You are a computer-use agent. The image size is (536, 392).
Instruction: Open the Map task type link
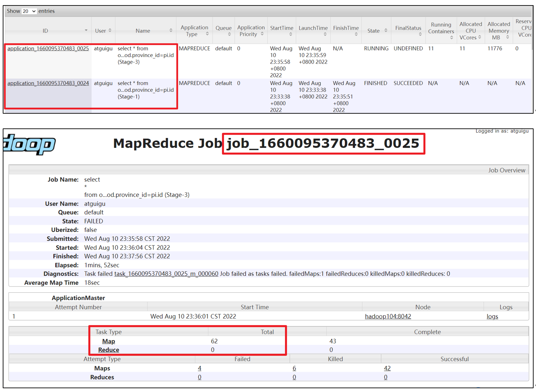point(109,341)
